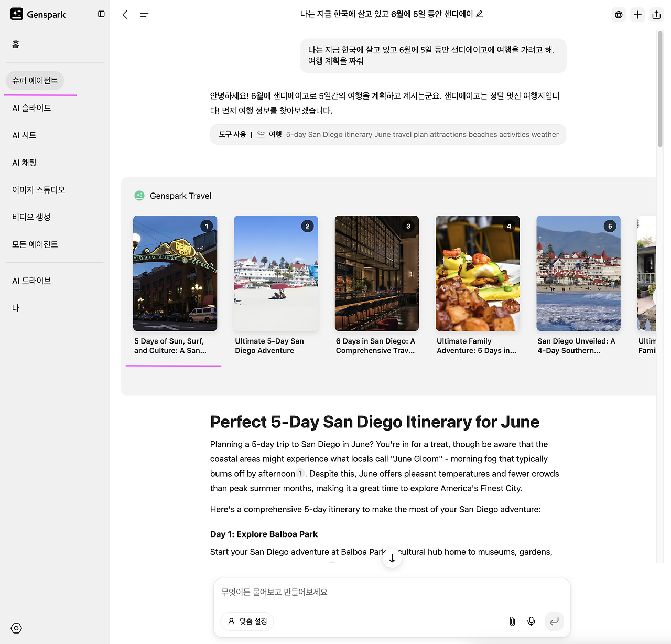The image size is (671, 644).
Task: Share the conversation via share icon
Action: coord(656,15)
